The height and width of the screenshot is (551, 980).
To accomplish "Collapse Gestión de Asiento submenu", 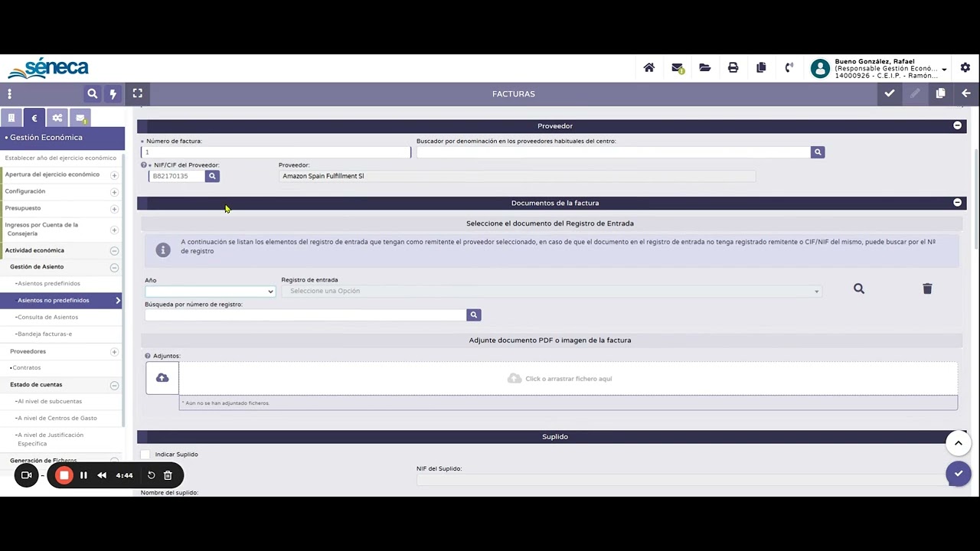I will point(114,268).
